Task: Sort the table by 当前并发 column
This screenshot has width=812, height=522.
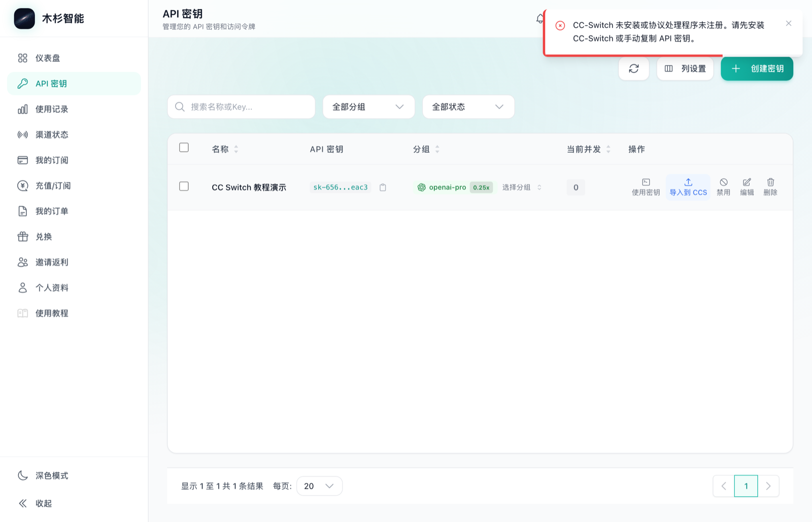Action: tap(589, 149)
